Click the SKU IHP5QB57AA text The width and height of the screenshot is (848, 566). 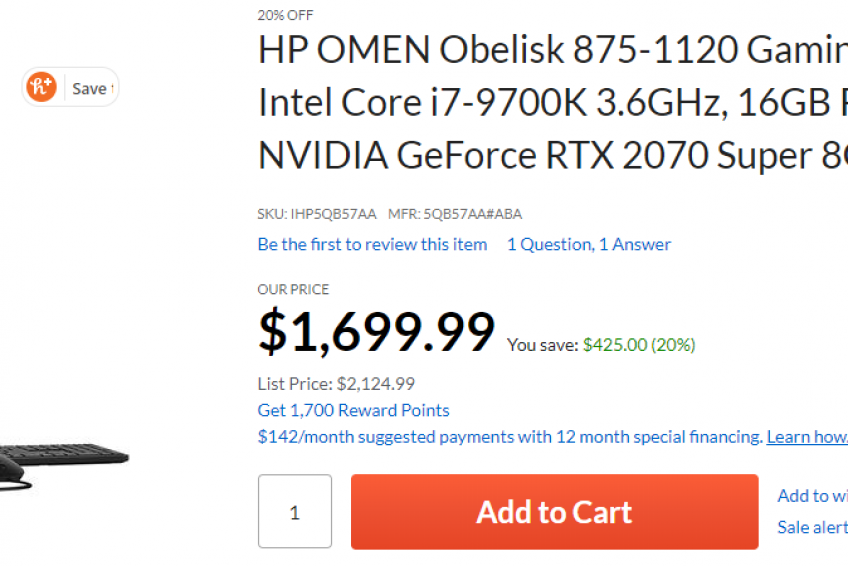(317, 214)
